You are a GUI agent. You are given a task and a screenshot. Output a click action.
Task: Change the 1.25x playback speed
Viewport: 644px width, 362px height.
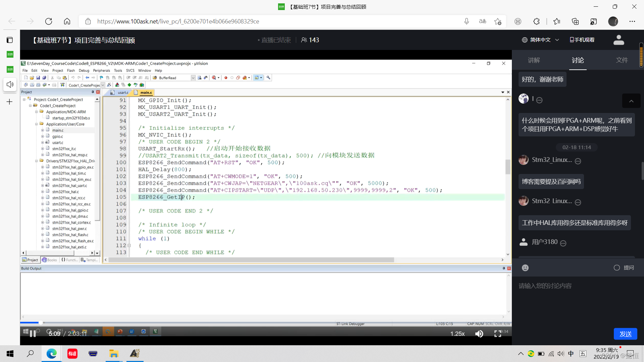[458, 334]
